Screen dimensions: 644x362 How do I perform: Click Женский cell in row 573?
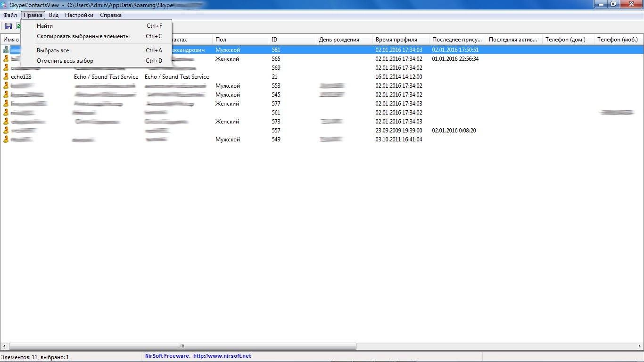(x=227, y=121)
